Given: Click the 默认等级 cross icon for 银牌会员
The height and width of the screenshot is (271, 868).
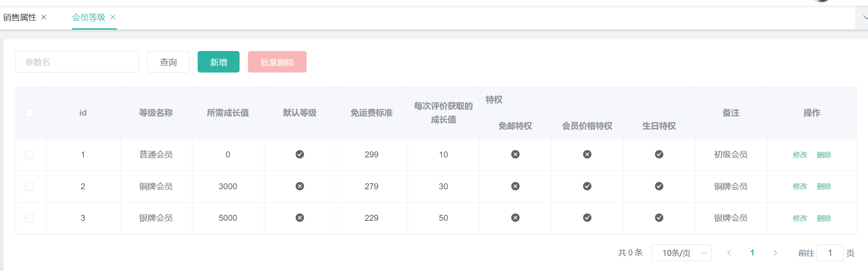Looking at the screenshot, I should click(300, 218).
